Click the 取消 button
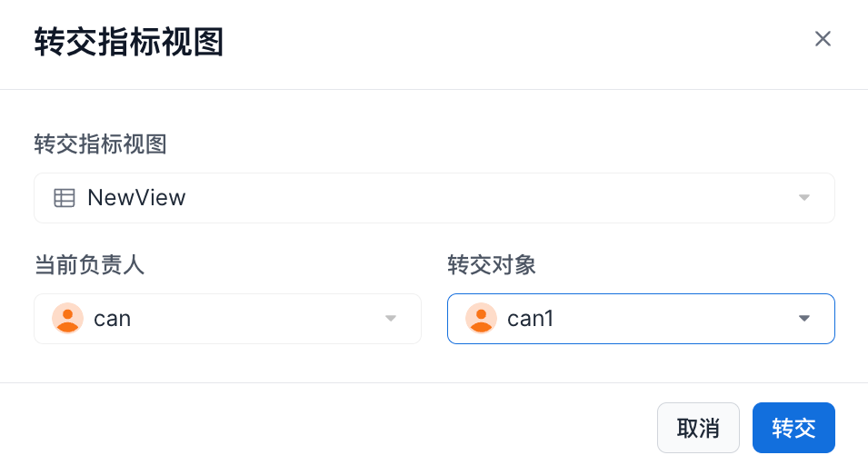The image size is (868, 465). click(698, 428)
